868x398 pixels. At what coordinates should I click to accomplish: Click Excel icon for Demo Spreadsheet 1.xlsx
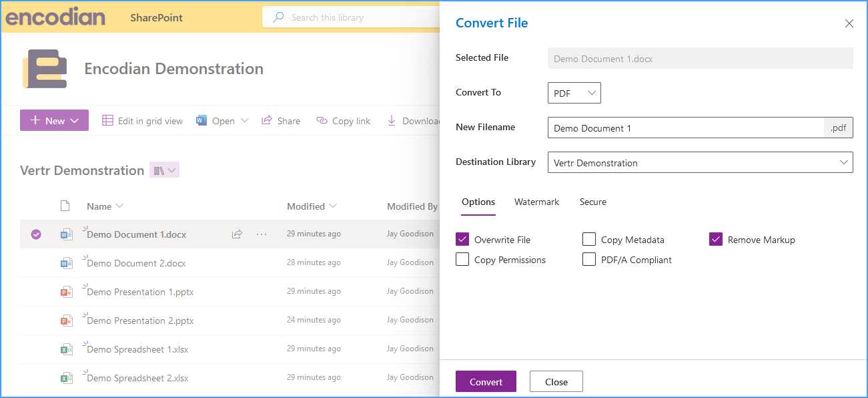(66, 349)
